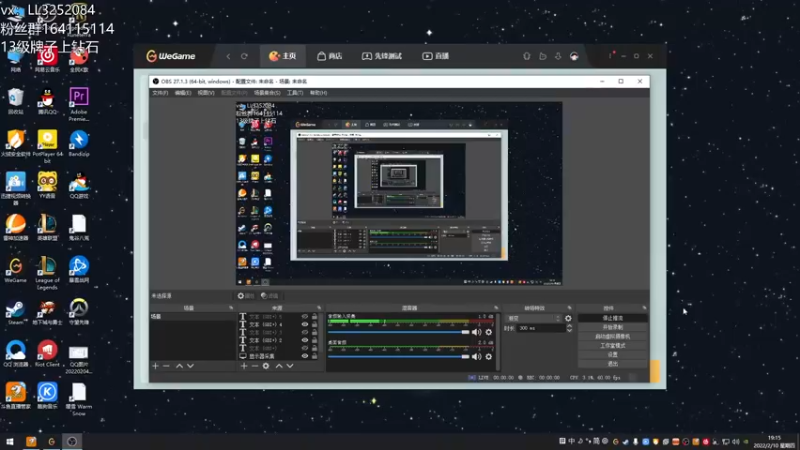This screenshot has height=450, width=800.
Task: Pop out the Scenes dock panel
Action: tap(231, 308)
